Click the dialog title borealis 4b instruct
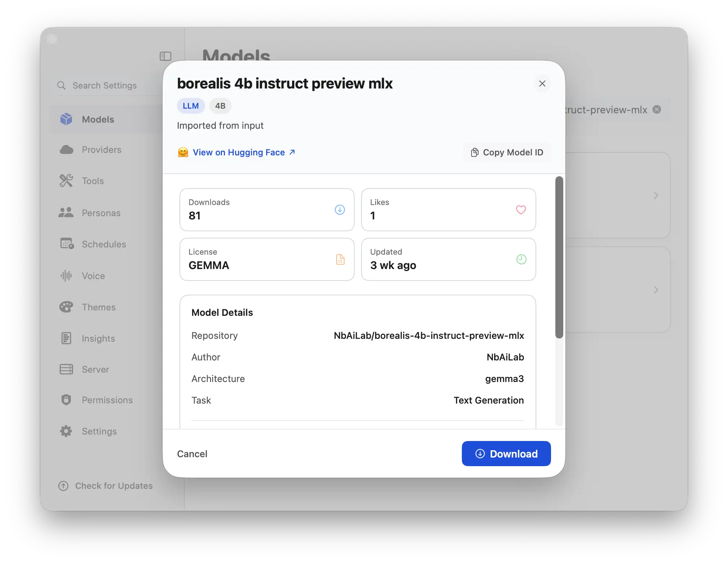 tap(285, 83)
